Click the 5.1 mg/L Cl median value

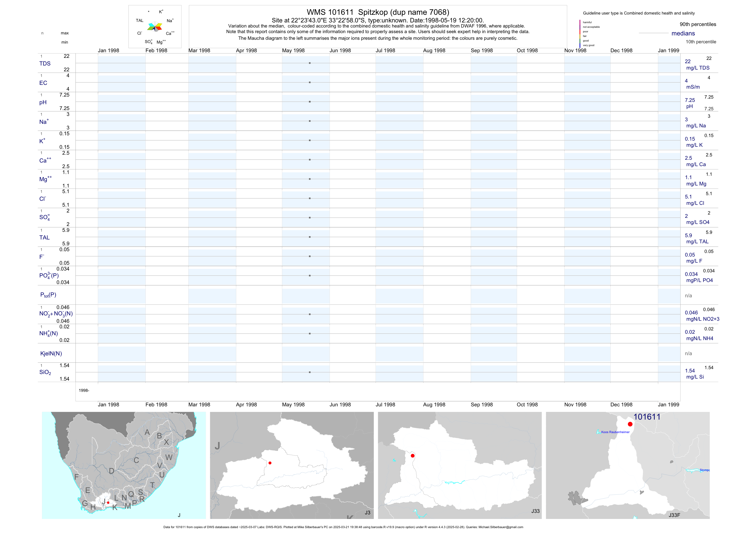688,197
